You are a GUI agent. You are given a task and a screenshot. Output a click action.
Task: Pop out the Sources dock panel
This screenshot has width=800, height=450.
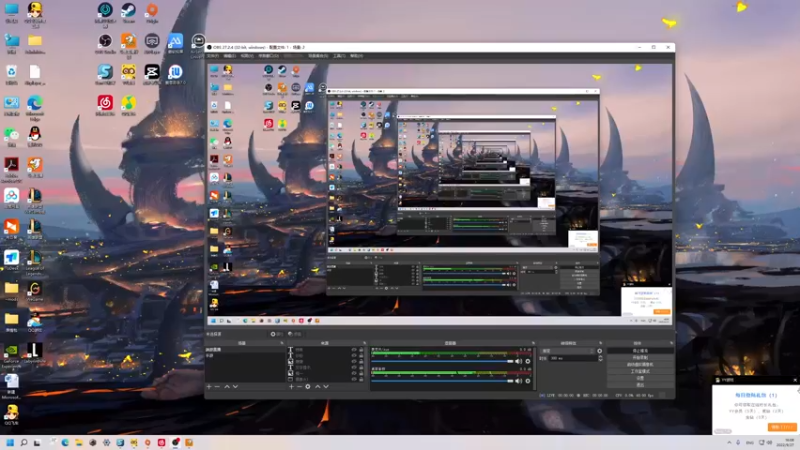pos(364,343)
